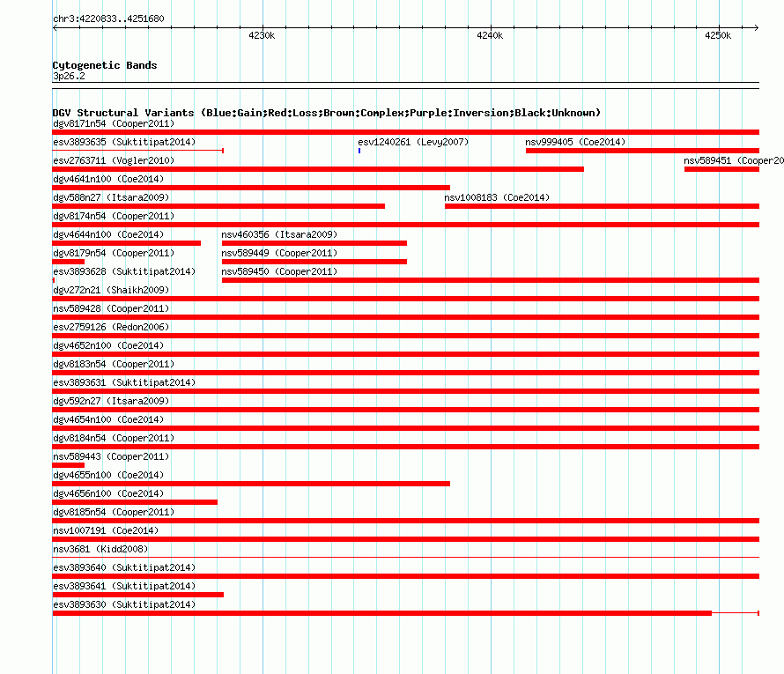
Task: Click the nsv999405 (Coe2014) label
Action: coord(575,142)
